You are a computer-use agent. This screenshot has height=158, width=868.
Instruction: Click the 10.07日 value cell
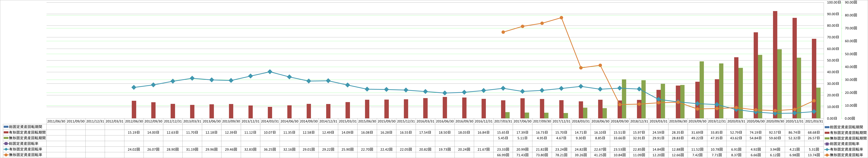tap(270, 132)
